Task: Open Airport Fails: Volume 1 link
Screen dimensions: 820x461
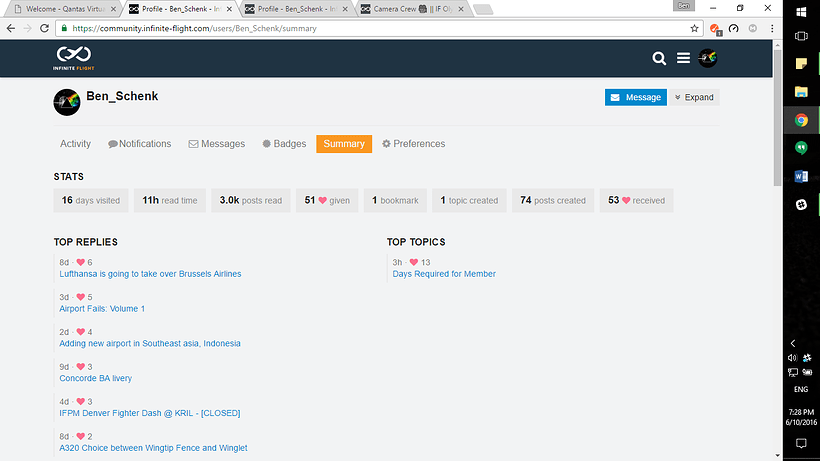Action: 102,309
